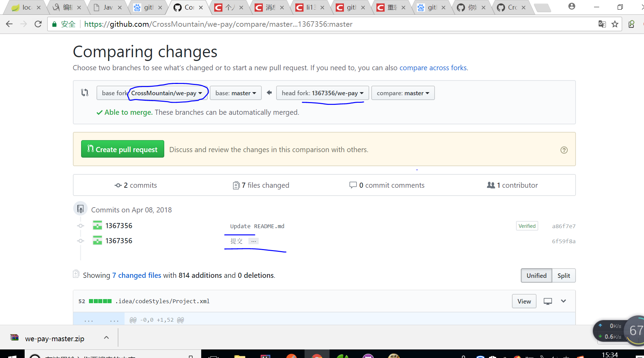Close the 'Jav' browser tab

(x=120, y=7)
